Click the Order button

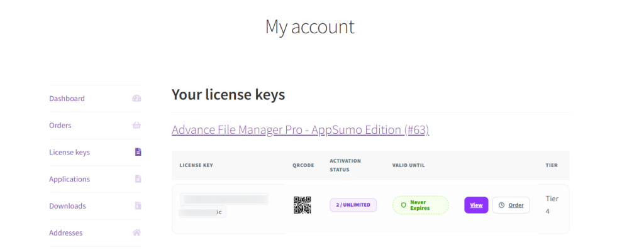[x=511, y=205]
